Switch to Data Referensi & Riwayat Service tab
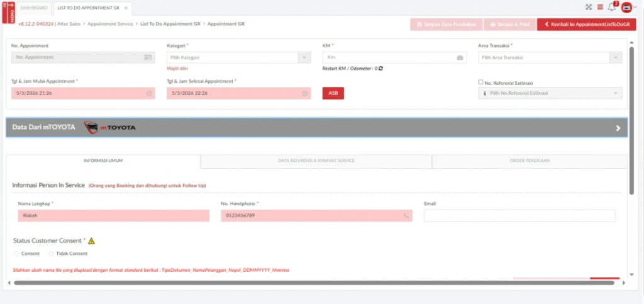The height and width of the screenshot is (304, 644). coord(316,160)
